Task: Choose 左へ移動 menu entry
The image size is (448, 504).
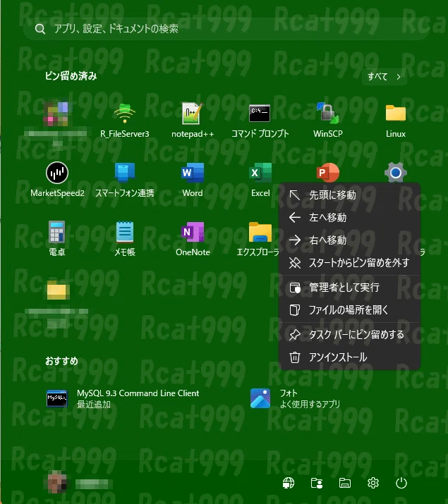Action: pyautogui.click(x=350, y=218)
